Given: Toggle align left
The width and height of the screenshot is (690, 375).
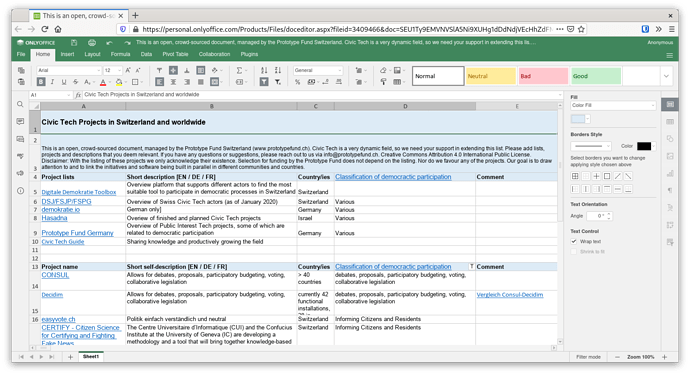Looking at the screenshot, I should (x=160, y=82).
